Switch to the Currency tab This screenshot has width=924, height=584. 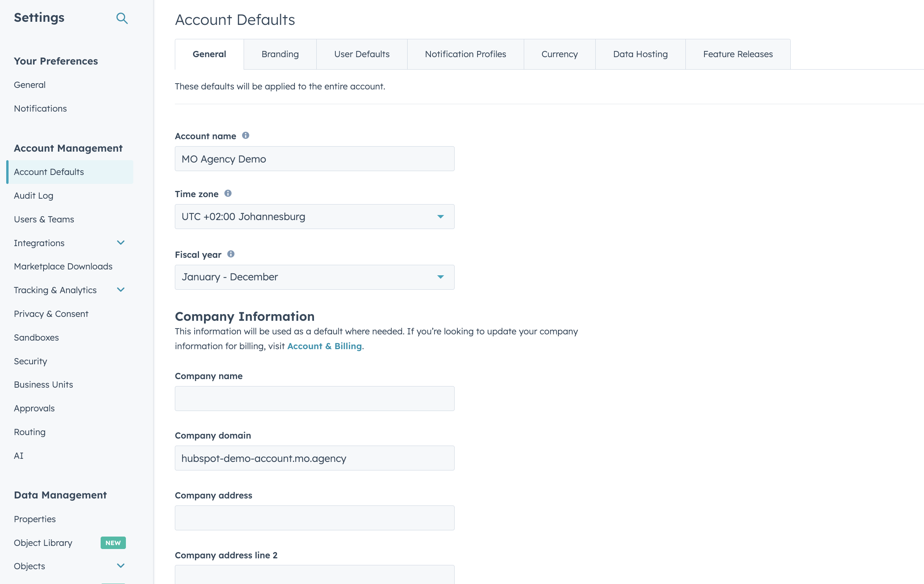click(x=559, y=54)
